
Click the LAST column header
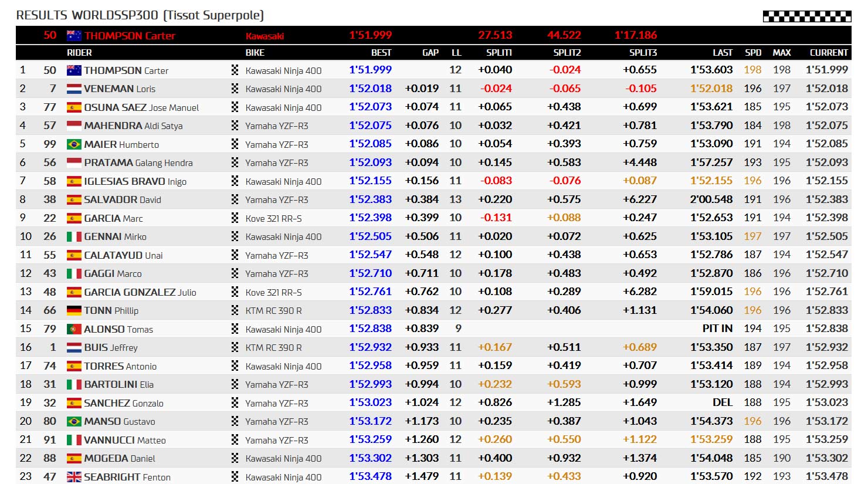[x=723, y=53]
